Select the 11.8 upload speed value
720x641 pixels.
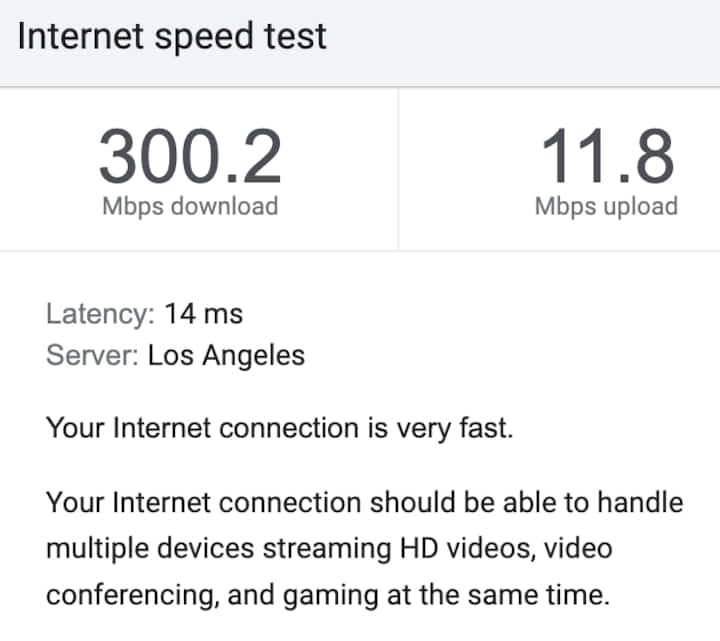pos(607,158)
